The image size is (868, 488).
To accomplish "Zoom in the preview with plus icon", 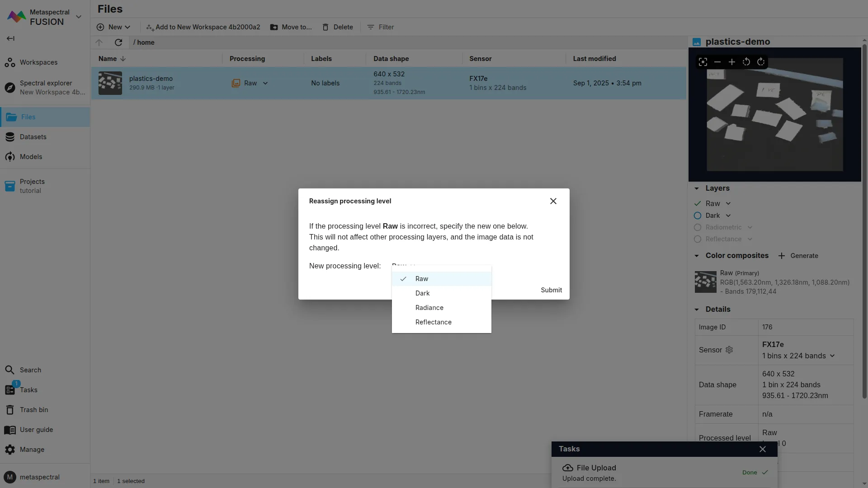I will 731,62.
